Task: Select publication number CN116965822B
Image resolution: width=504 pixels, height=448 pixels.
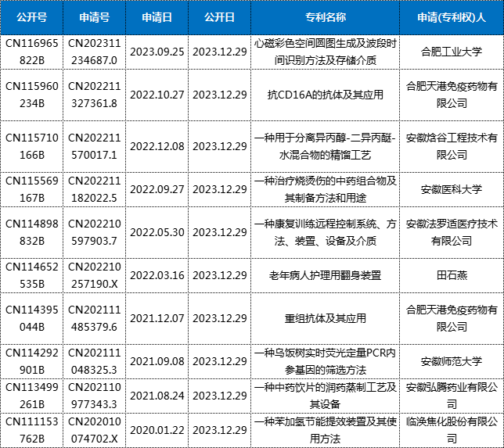Action: coord(32,52)
